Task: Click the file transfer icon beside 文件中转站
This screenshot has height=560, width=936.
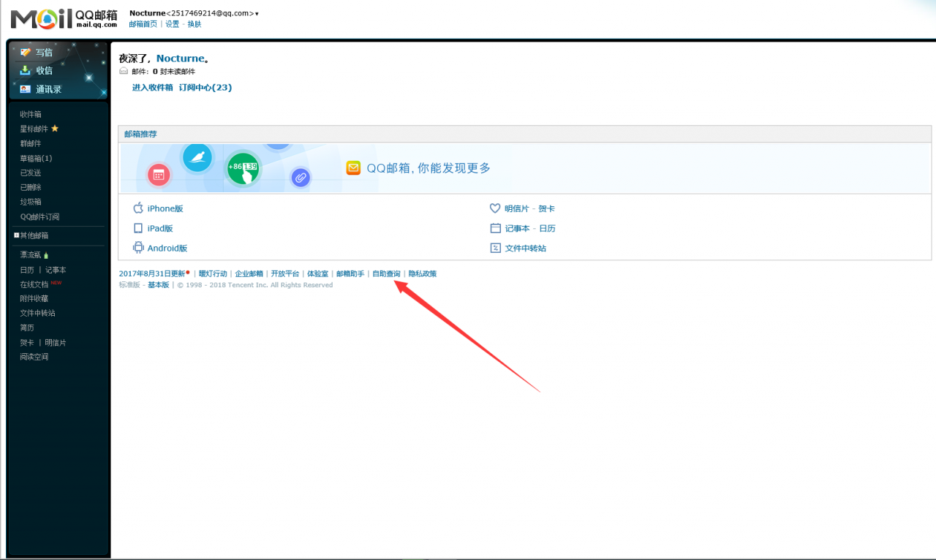Action: (495, 248)
